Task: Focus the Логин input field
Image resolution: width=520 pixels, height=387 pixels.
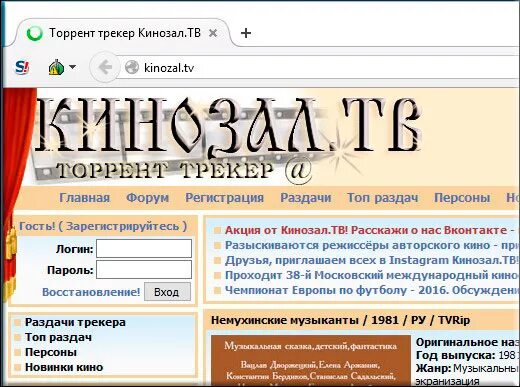Action: (x=144, y=248)
